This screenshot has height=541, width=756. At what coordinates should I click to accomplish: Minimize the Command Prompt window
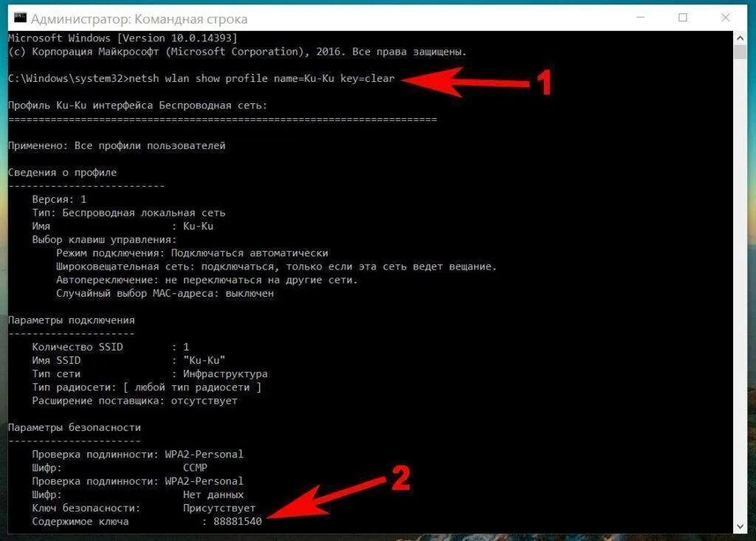coord(640,18)
